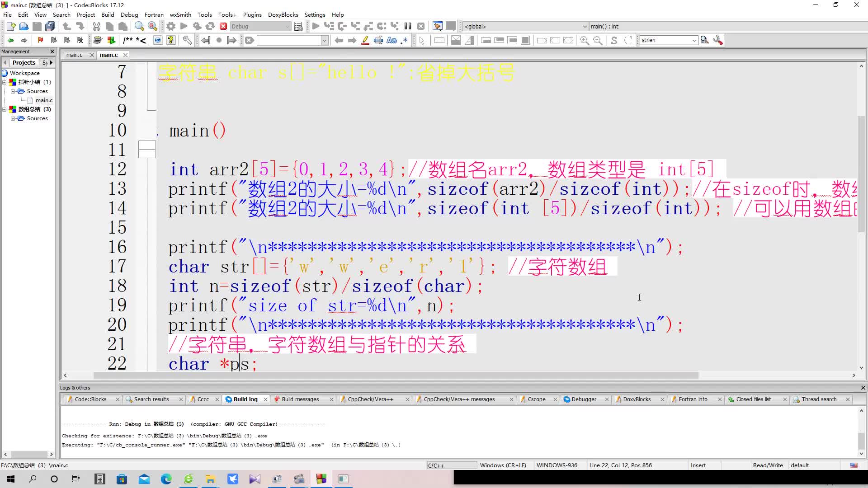Expand Sources folder under 数组总结 (3)

[x=13, y=118]
